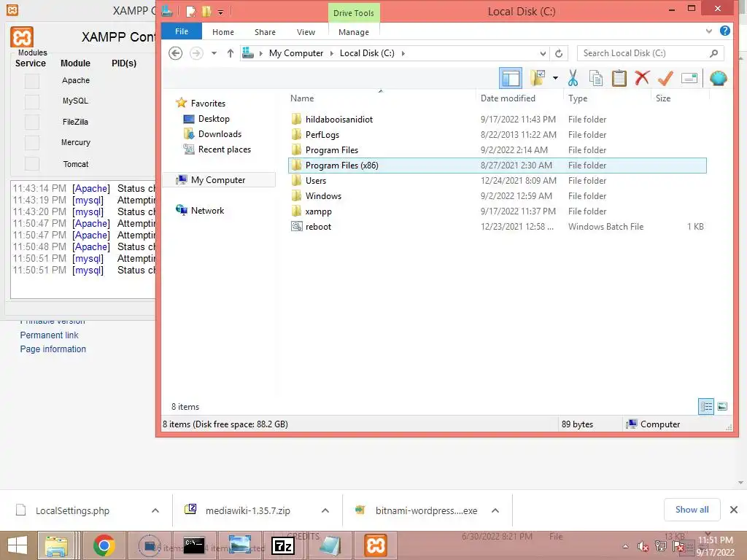The image size is (747, 560).
Task: Open the Windows Start button
Action: pyautogui.click(x=18, y=545)
